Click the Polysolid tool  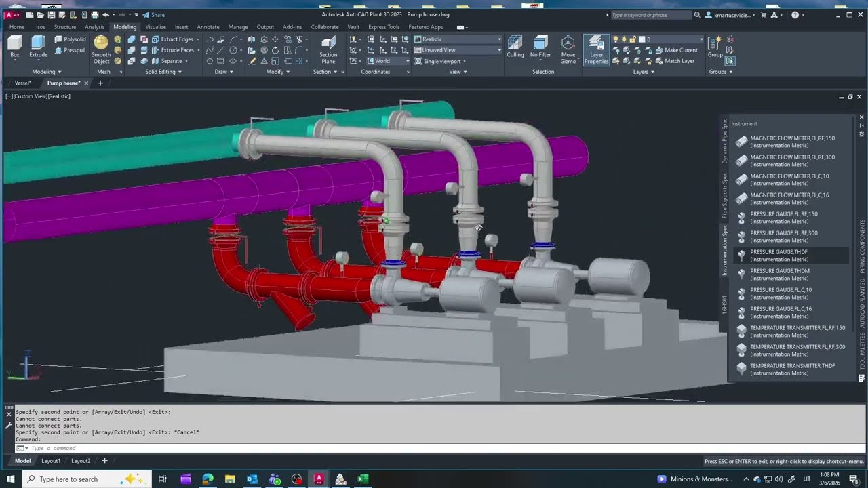point(70,39)
